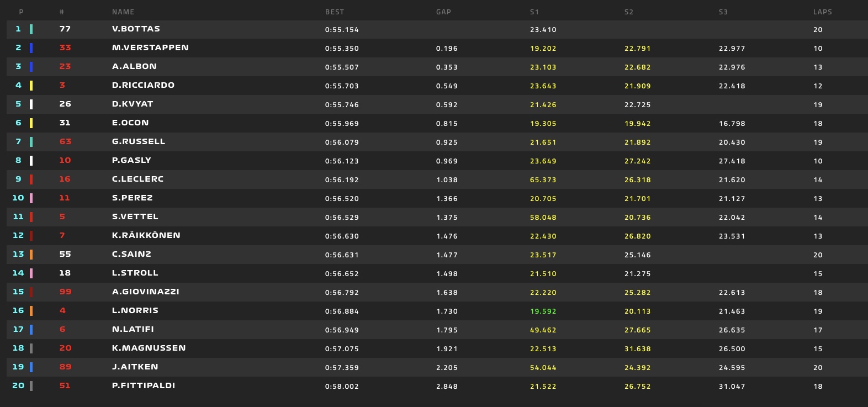Click the BEST column header
The width and height of the screenshot is (868, 407).
pos(335,12)
